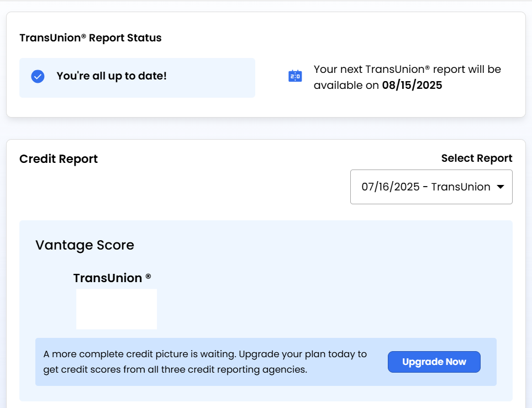The width and height of the screenshot is (532, 408).
Task: Click the Upgrade Now button
Action: point(434,362)
